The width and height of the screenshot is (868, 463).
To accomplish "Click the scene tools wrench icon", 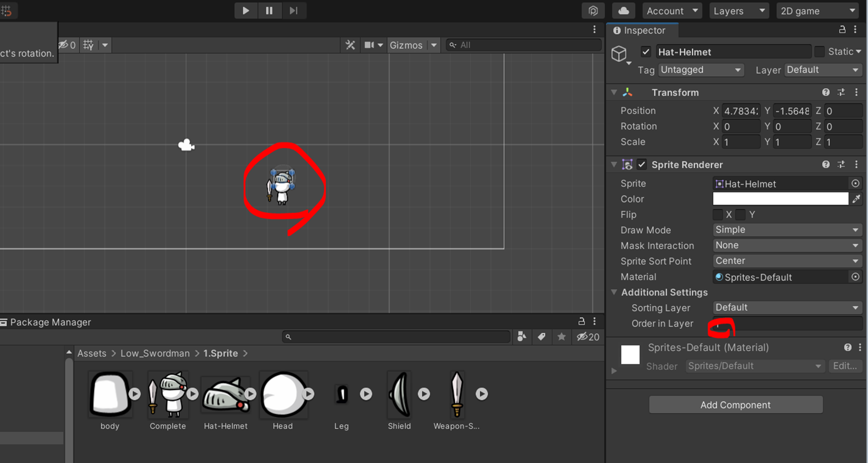I will (350, 45).
